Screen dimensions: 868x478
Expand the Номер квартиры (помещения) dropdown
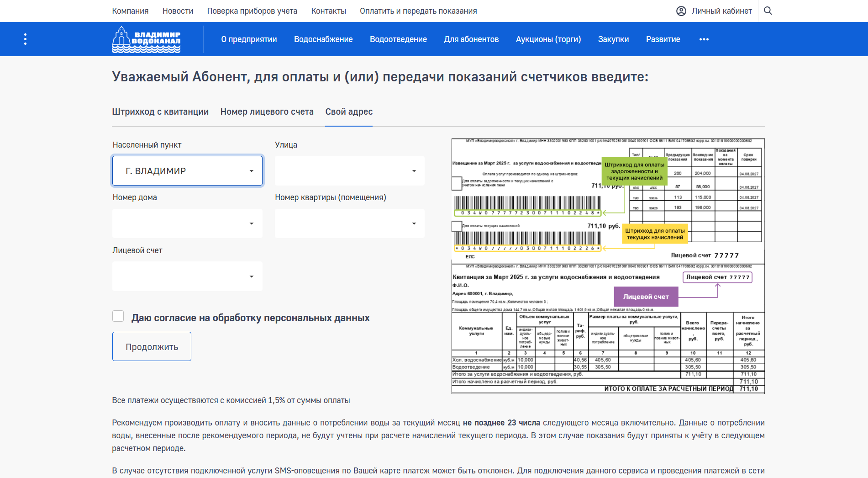click(x=350, y=223)
